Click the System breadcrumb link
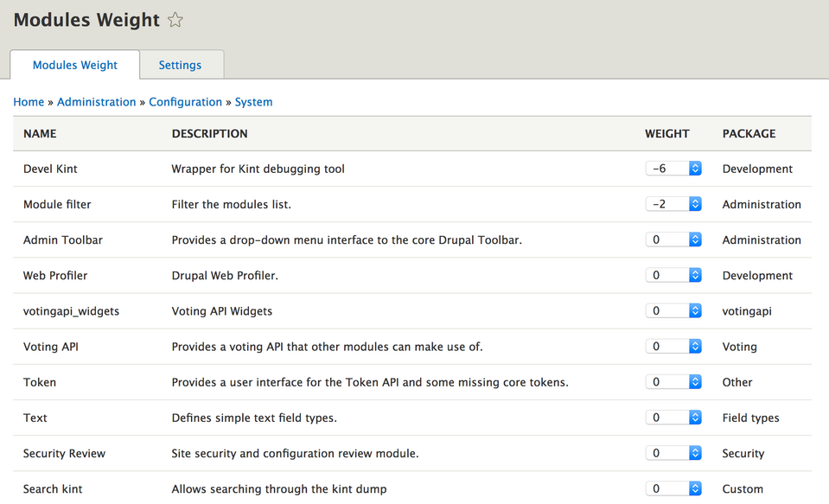 (x=253, y=102)
